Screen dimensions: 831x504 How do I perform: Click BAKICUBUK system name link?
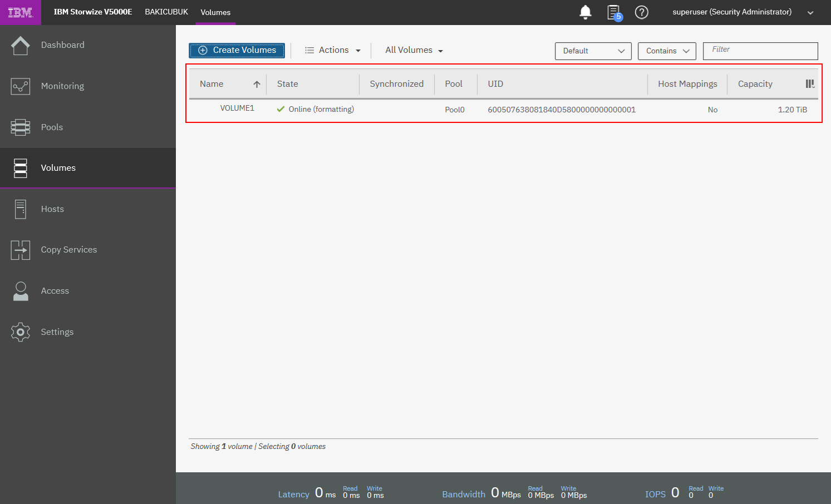(166, 12)
